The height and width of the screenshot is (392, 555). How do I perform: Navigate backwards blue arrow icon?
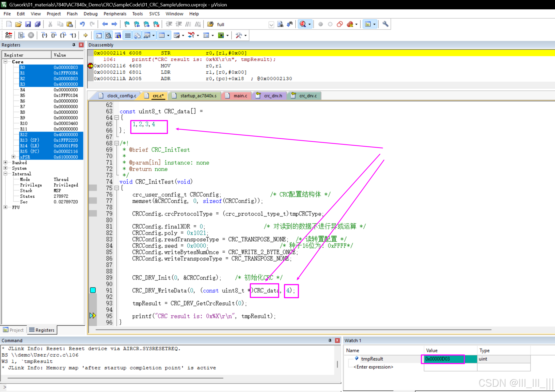105,24
